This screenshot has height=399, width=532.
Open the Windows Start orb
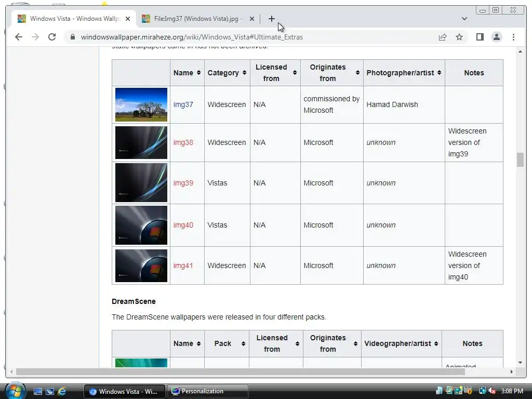tap(15, 391)
